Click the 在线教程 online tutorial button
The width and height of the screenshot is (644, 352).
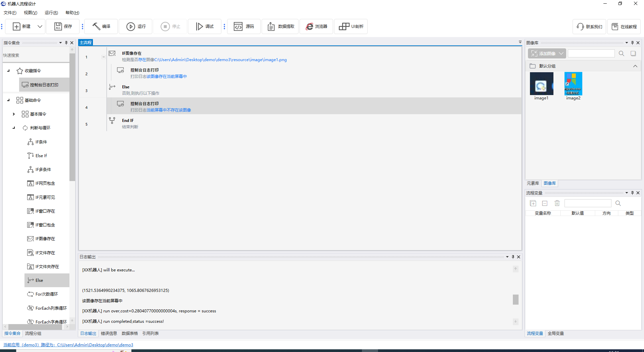624,27
